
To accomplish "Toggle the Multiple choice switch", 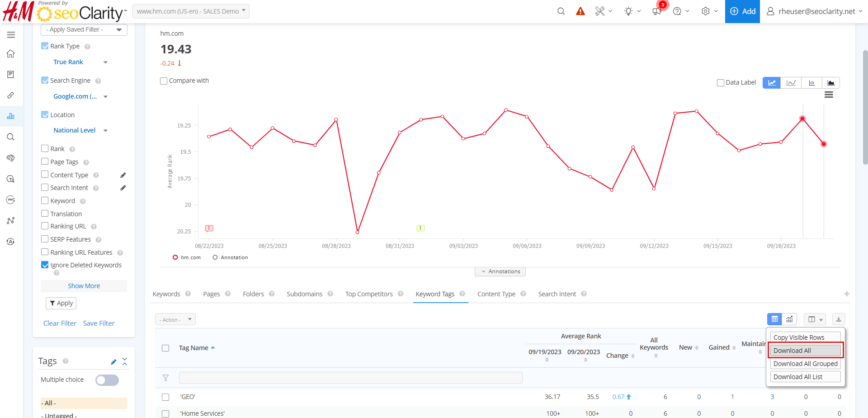I will tap(107, 380).
